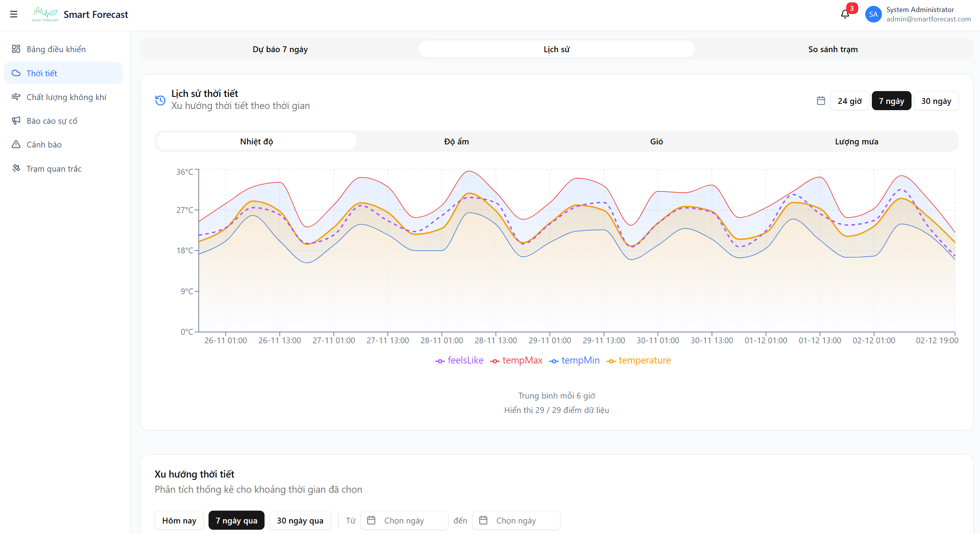The width and height of the screenshot is (980, 534).
Task: Switch to So sánh trạm tab
Action: (x=833, y=49)
